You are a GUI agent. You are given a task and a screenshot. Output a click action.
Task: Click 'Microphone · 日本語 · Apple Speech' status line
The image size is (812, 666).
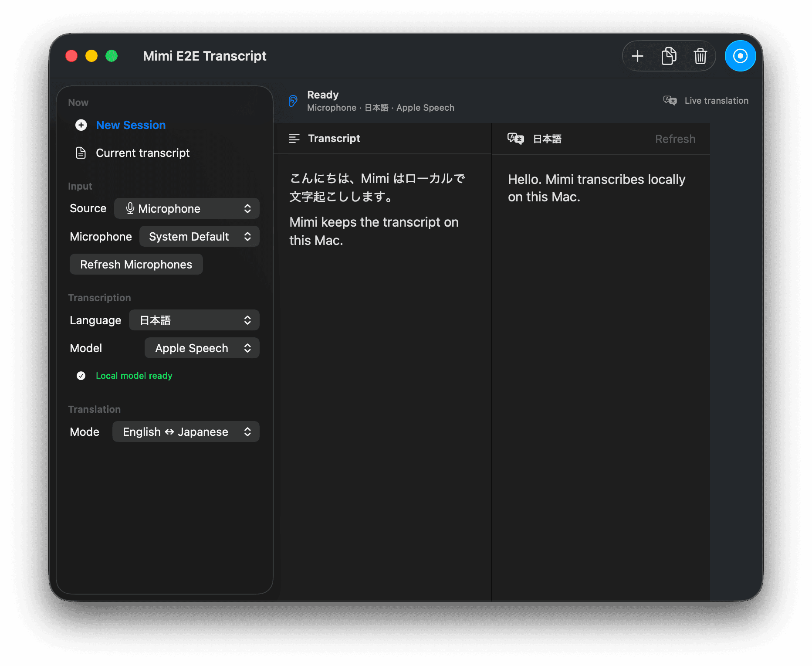coord(381,108)
